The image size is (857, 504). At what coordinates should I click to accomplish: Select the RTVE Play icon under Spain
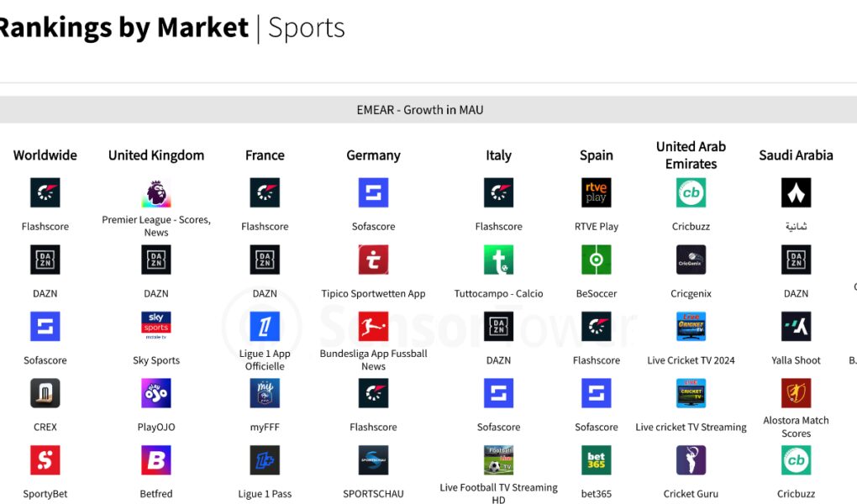pos(597,192)
